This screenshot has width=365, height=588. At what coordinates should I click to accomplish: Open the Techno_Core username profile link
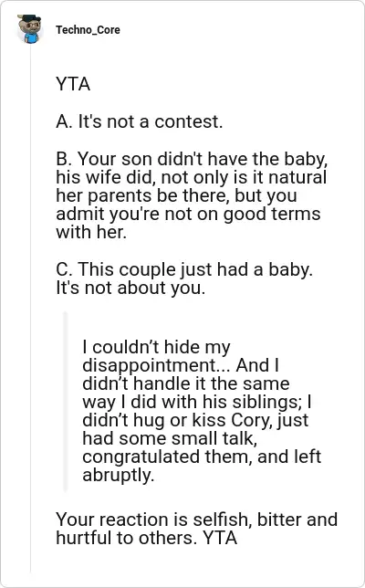(89, 30)
